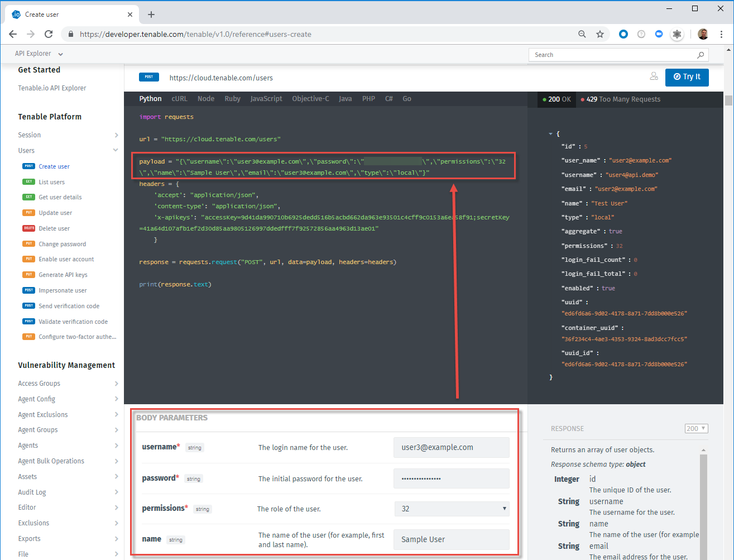Switch to the JavaScript code tab
Image resolution: width=734 pixels, height=560 pixels.
pos(266,99)
